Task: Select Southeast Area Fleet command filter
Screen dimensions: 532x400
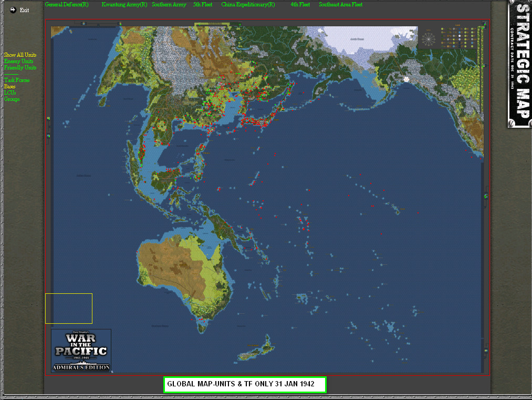Action: [x=341, y=4]
